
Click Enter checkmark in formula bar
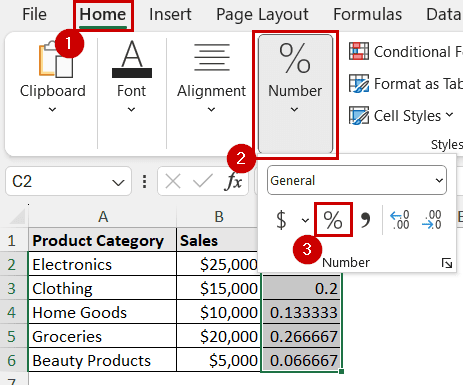click(202, 181)
